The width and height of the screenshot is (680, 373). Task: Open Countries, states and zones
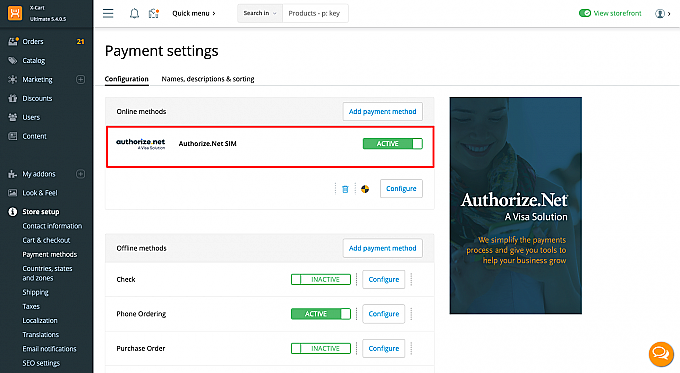[47, 273]
